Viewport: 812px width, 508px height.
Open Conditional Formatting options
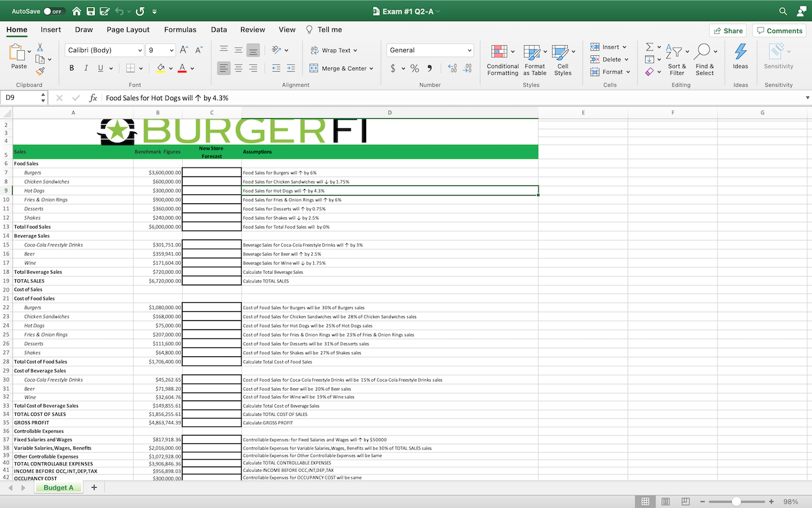(x=502, y=60)
